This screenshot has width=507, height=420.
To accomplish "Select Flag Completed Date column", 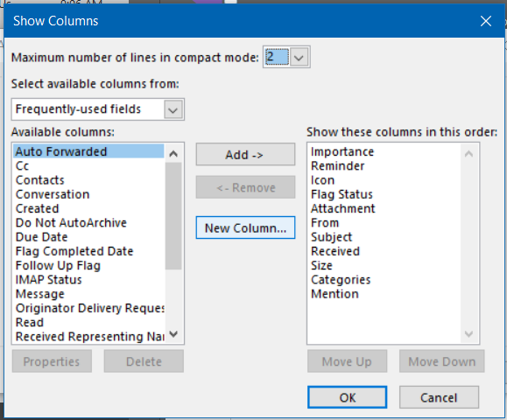I will click(x=89, y=251).
